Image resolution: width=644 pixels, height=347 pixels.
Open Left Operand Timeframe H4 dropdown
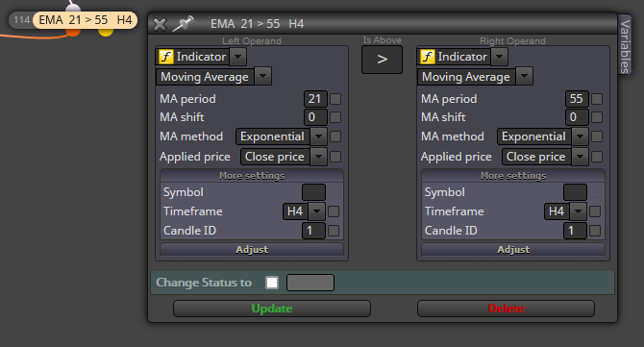316,211
